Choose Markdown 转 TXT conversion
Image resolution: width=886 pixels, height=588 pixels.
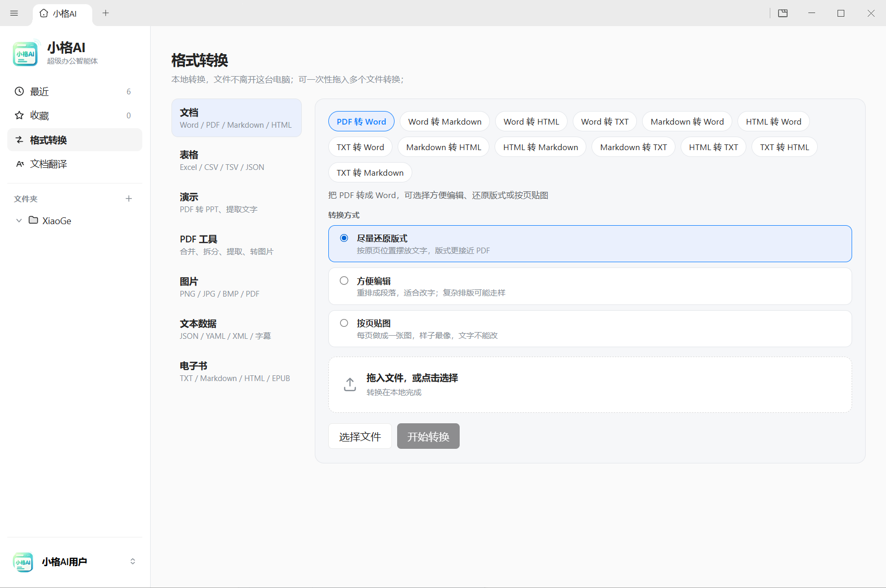(x=633, y=147)
